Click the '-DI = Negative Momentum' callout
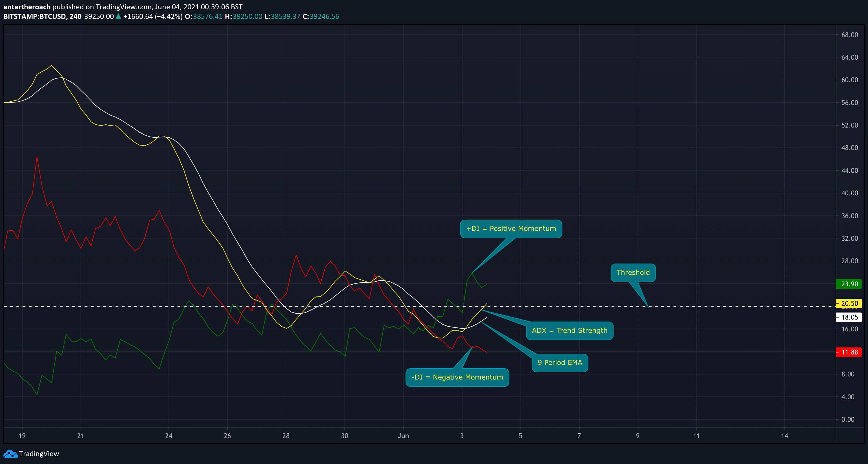 [x=457, y=378]
